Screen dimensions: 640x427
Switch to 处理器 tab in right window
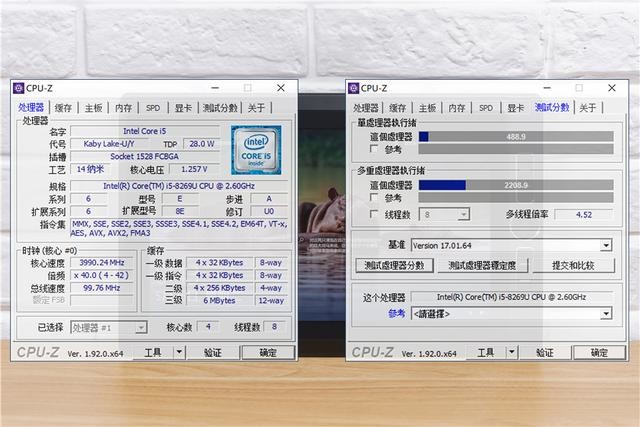click(x=365, y=108)
